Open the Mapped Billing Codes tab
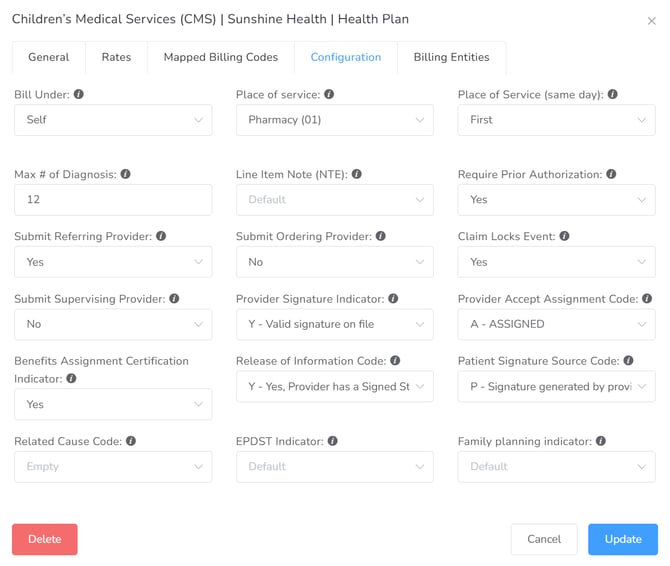 [220, 58]
